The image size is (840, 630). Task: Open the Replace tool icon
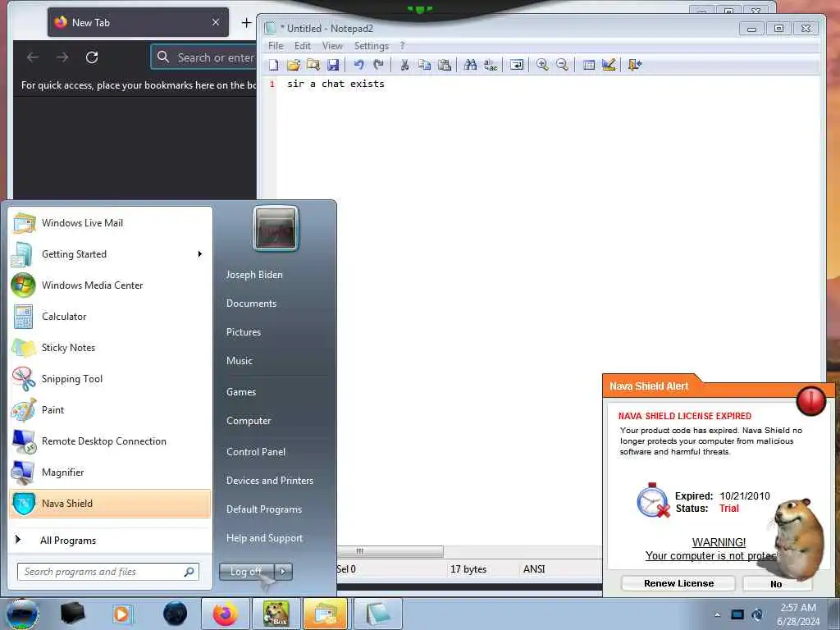(x=491, y=65)
